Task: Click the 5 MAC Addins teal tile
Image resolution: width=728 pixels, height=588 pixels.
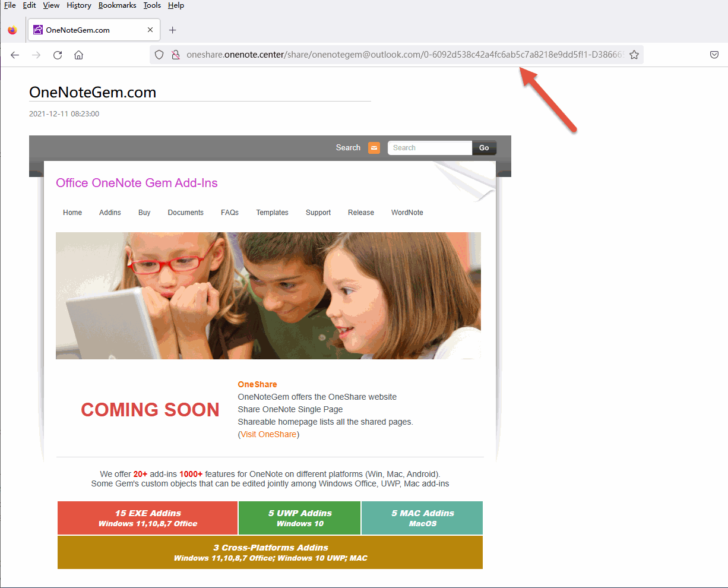Action: coord(422,518)
